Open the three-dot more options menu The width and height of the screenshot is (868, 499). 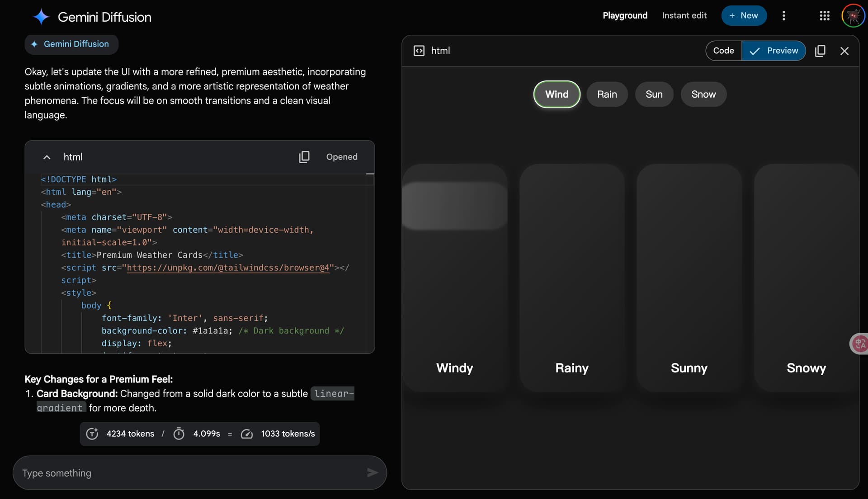tap(784, 16)
